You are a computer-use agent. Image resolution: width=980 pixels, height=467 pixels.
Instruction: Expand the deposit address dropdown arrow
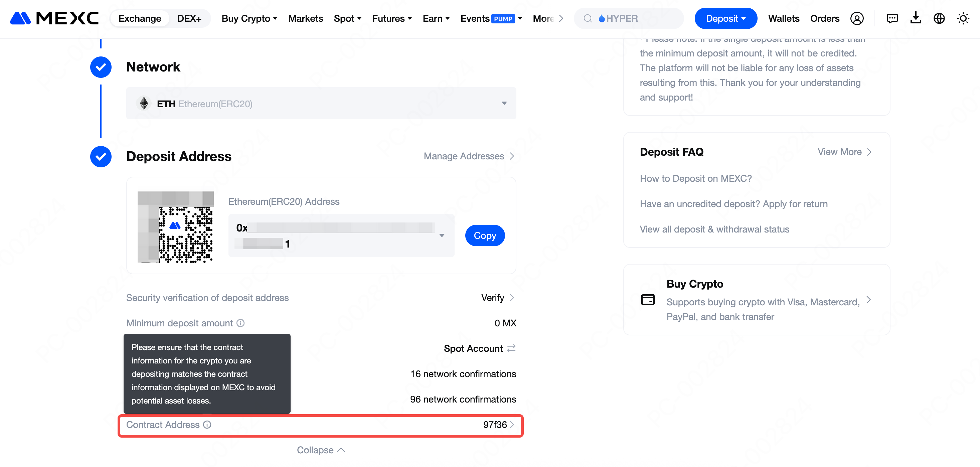[x=442, y=235]
